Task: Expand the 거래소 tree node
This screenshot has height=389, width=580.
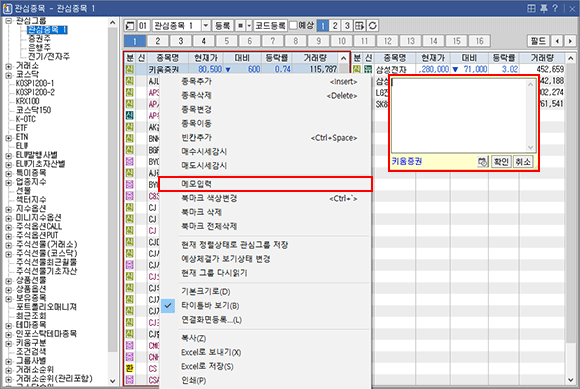Action: pos(9,66)
